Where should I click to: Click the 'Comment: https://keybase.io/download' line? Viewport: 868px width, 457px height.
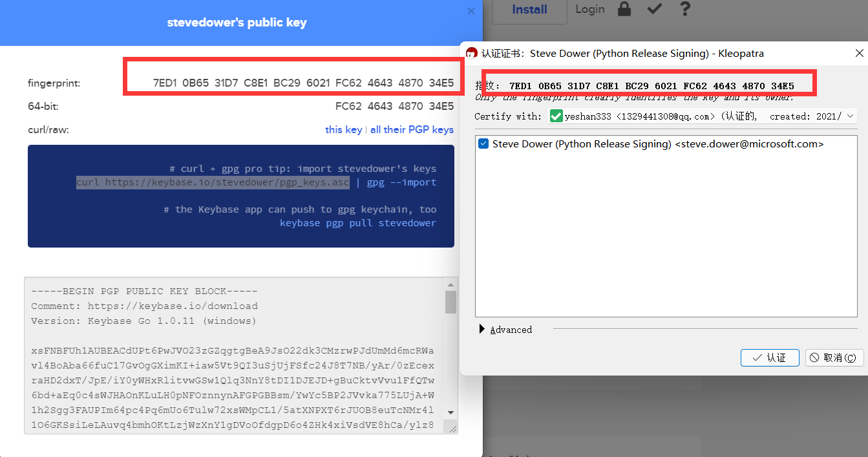144,306
